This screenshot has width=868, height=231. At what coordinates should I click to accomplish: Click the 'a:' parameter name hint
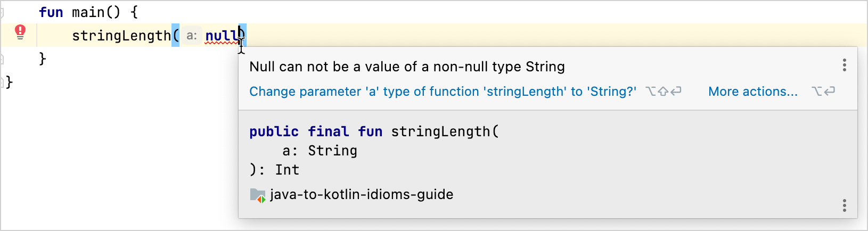tap(192, 36)
